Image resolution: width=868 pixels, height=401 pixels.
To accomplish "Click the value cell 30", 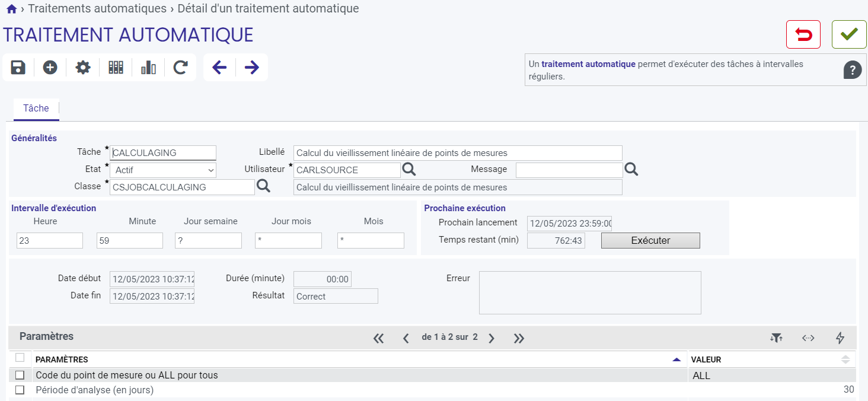I will (x=772, y=390).
